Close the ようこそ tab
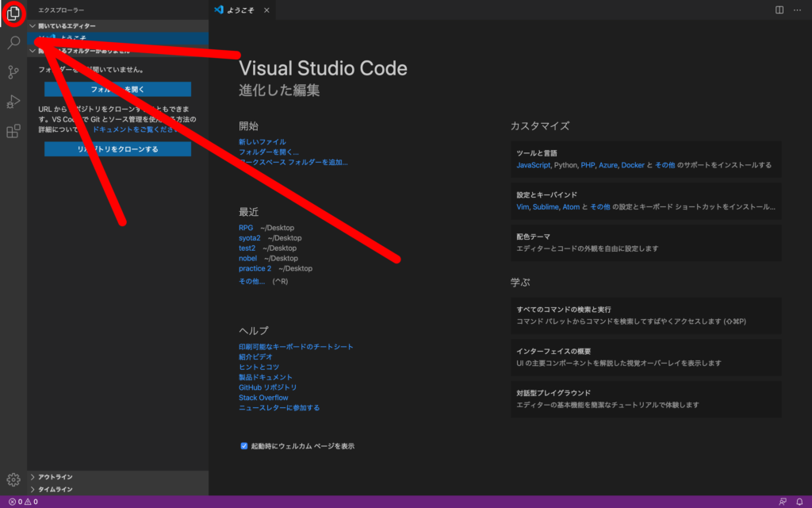Viewport: 812px width, 508px height. pyautogui.click(x=266, y=10)
